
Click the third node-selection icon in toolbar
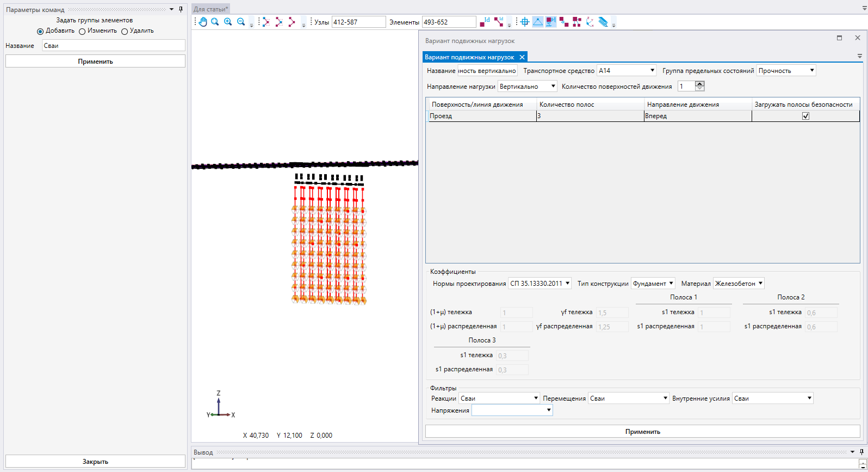[292, 22]
